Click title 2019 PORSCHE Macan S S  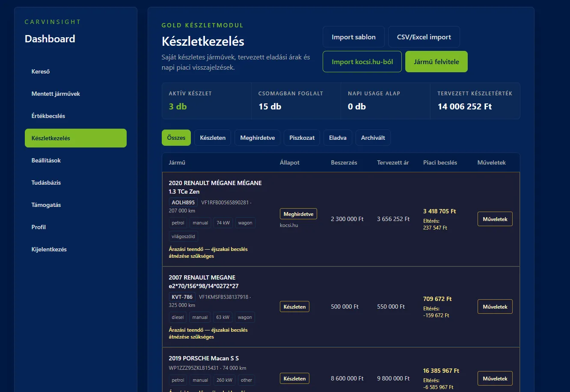pyautogui.click(x=204, y=358)
